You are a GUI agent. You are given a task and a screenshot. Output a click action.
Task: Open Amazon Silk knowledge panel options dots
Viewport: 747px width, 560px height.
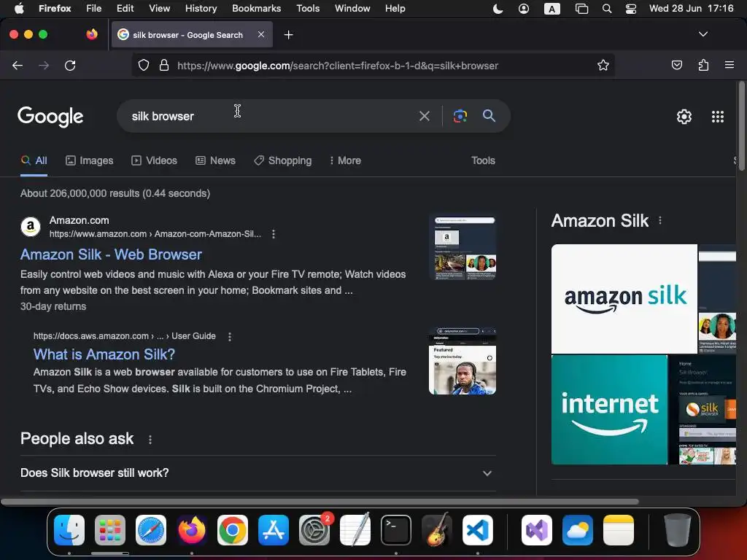point(659,220)
